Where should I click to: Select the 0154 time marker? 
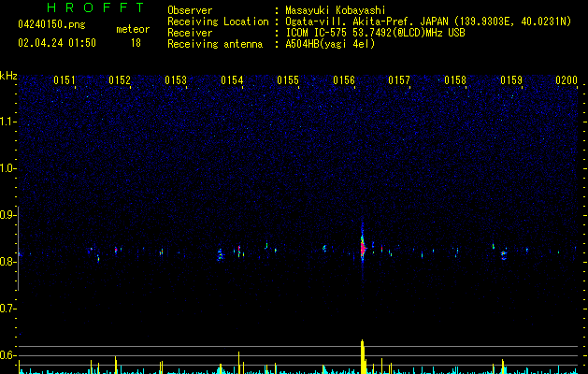coord(232,80)
